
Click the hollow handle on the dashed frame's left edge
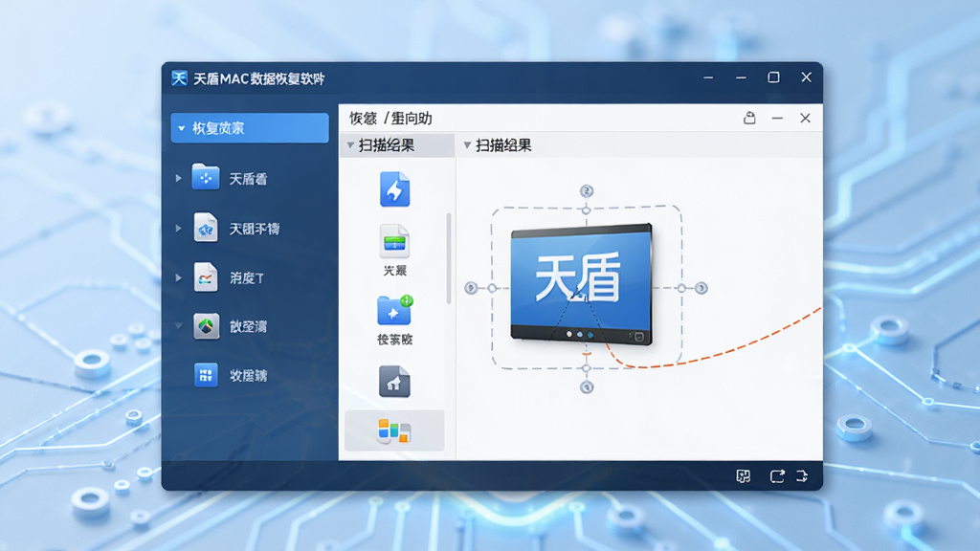[x=492, y=288]
